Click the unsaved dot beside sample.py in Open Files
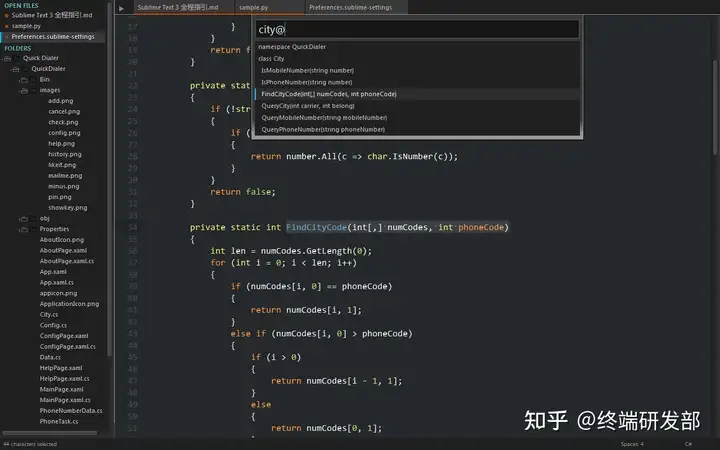 tap(6, 26)
